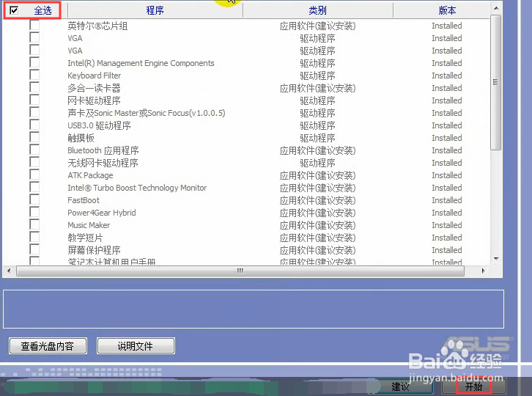Check the FastBoot checkbox
The height and width of the screenshot is (396, 532).
tap(34, 199)
